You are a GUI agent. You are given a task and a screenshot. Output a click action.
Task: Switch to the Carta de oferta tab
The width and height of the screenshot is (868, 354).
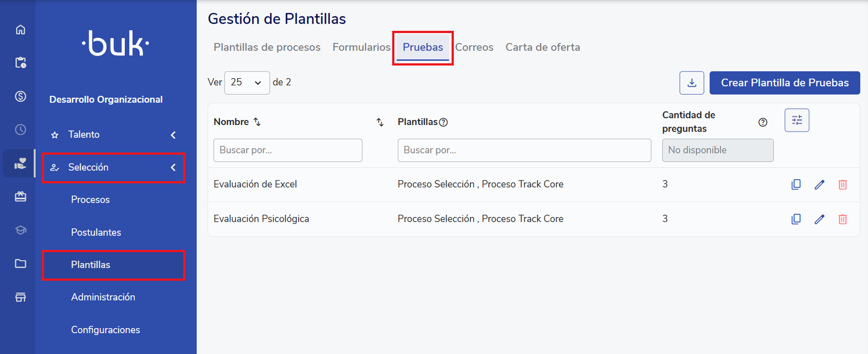[x=542, y=47]
